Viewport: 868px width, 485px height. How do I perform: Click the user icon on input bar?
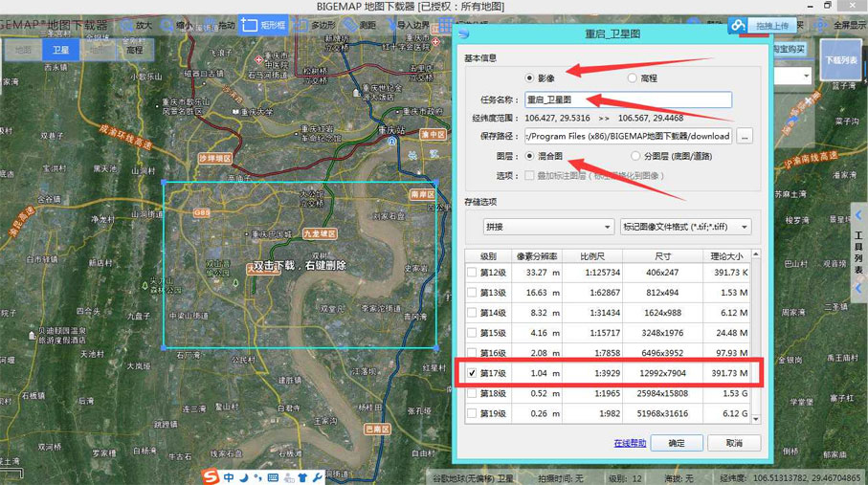[288, 477]
